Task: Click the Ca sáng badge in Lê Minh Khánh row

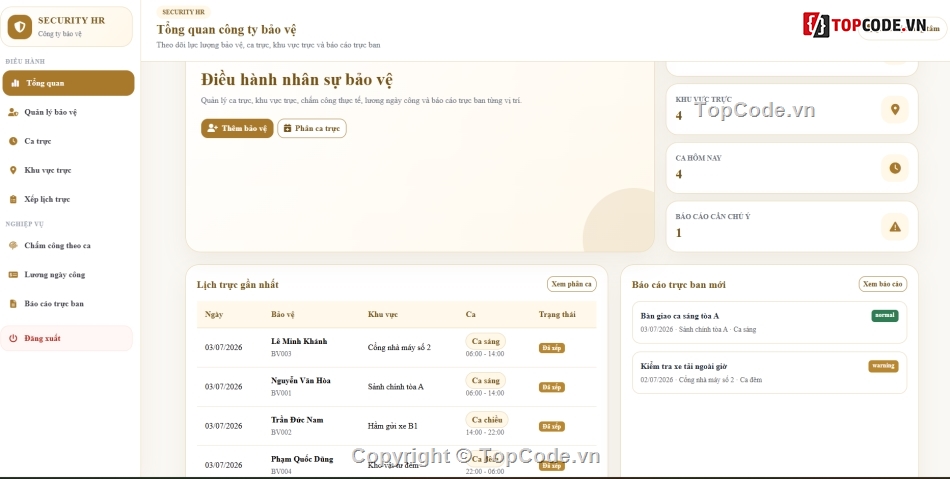Action: pyautogui.click(x=485, y=342)
